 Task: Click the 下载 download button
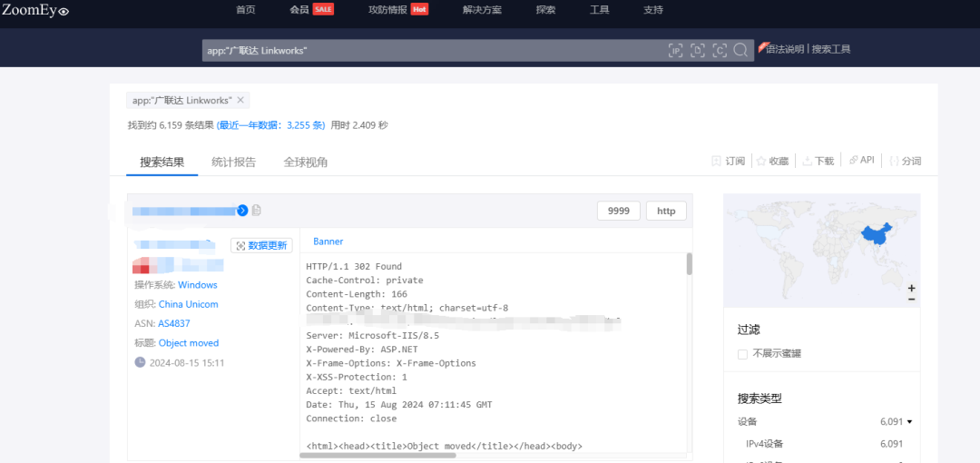click(x=818, y=161)
